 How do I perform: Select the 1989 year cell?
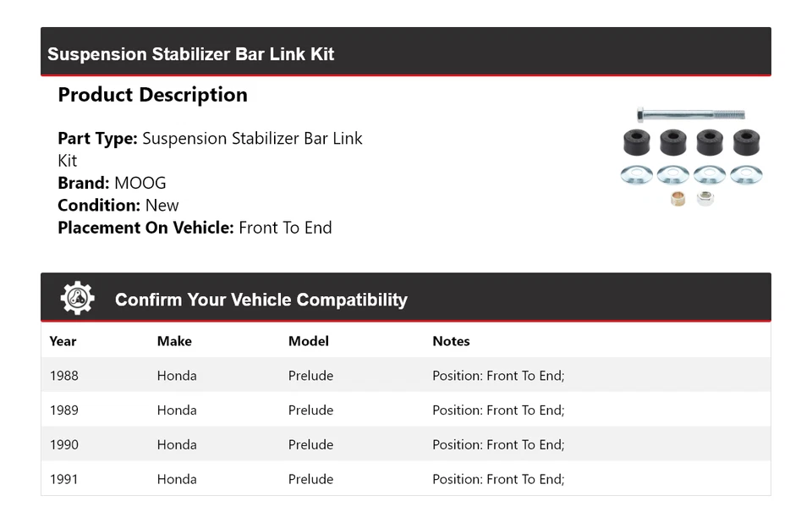(x=64, y=410)
